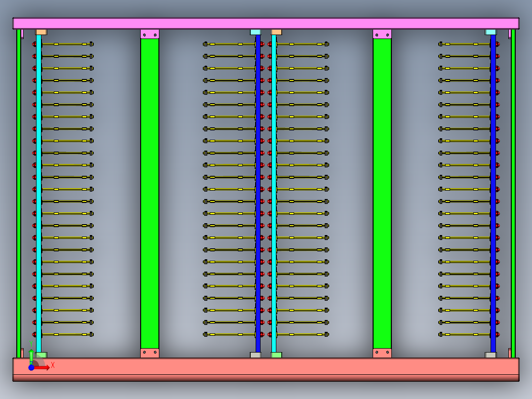
Task: Pick the leftmost cyan vertical rail
Action: (x=38, y=194)
